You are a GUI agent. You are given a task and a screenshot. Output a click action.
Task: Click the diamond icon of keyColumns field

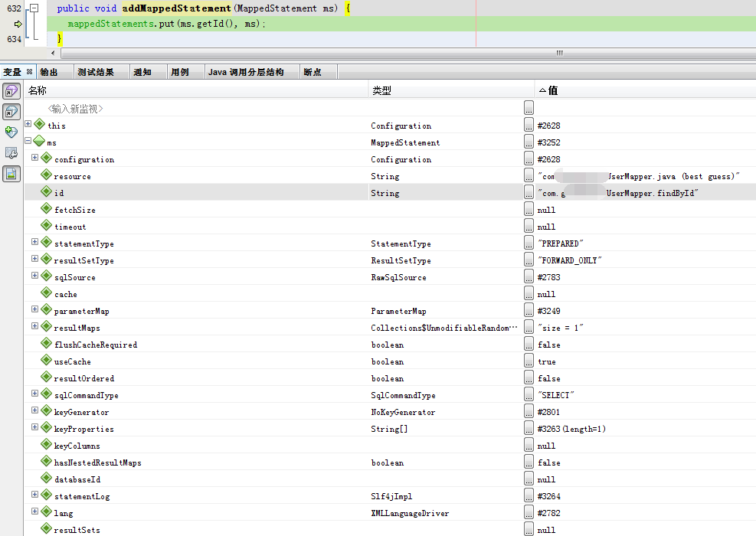pos(46,444)
